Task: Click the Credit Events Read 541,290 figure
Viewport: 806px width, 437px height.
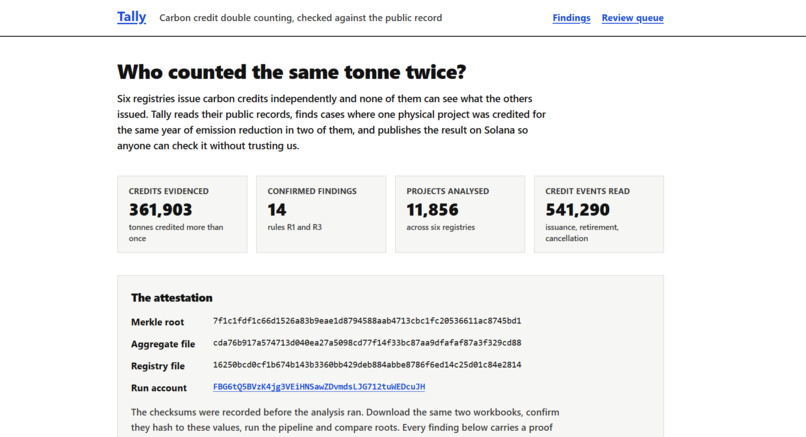Action: (x=577, y=210)
